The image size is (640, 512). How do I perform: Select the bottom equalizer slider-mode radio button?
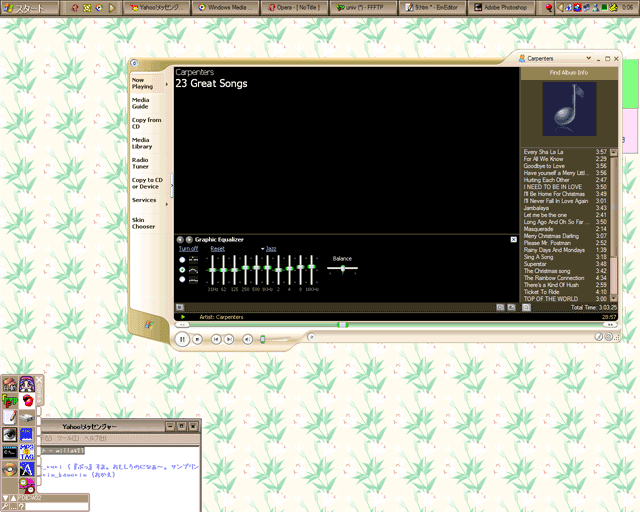point(182,280)
